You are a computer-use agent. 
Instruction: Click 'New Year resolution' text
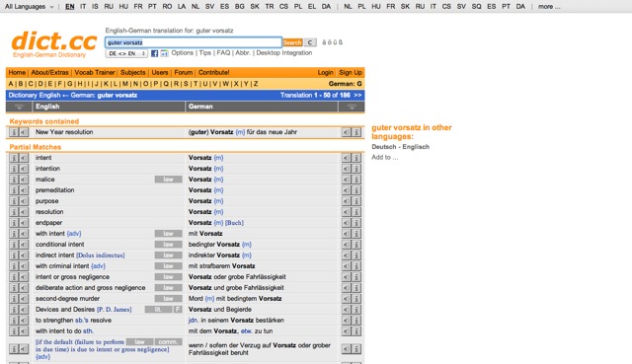[64, 132]
